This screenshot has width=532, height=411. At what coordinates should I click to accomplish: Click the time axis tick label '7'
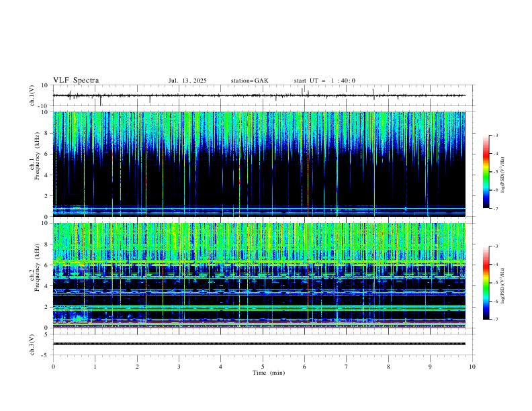coord(347,367)
